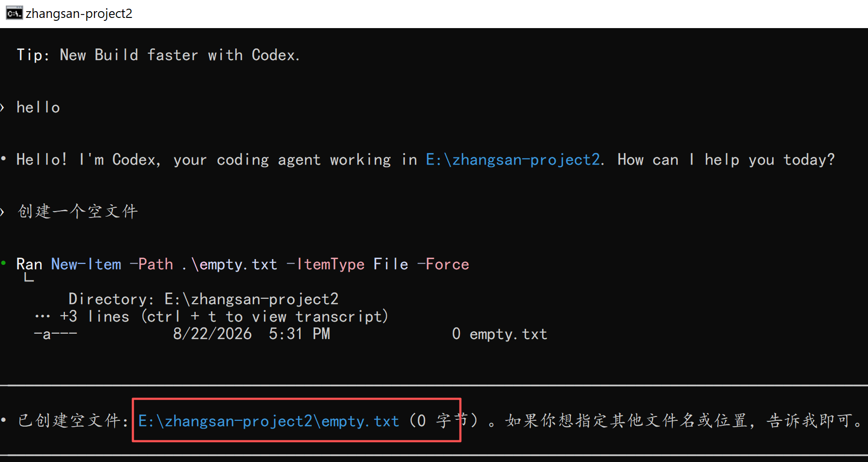
Task: Click the empty.txt filename in directory listing
Action: tap(508, 334)
